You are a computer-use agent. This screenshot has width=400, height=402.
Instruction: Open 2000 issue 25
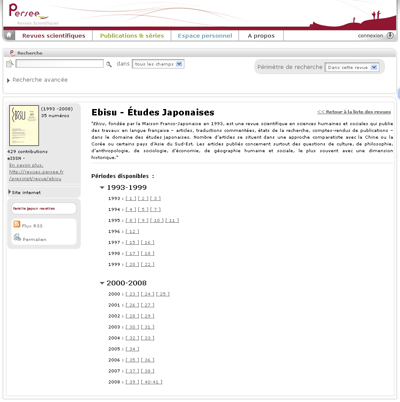tap(163, 294)
